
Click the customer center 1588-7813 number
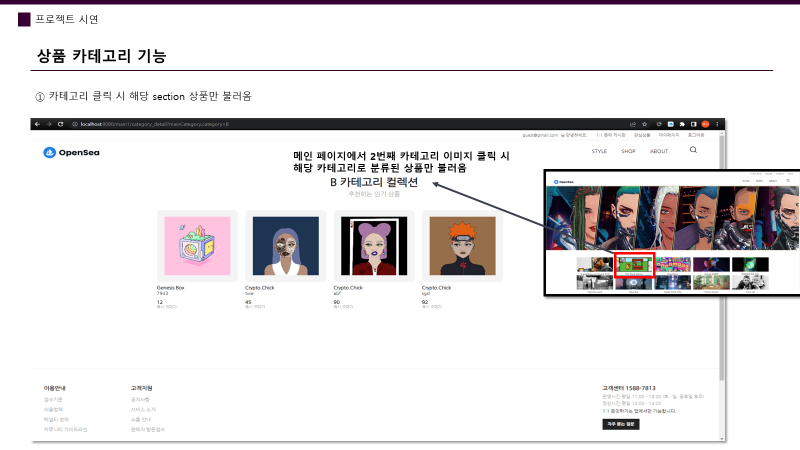click(629, 388)
